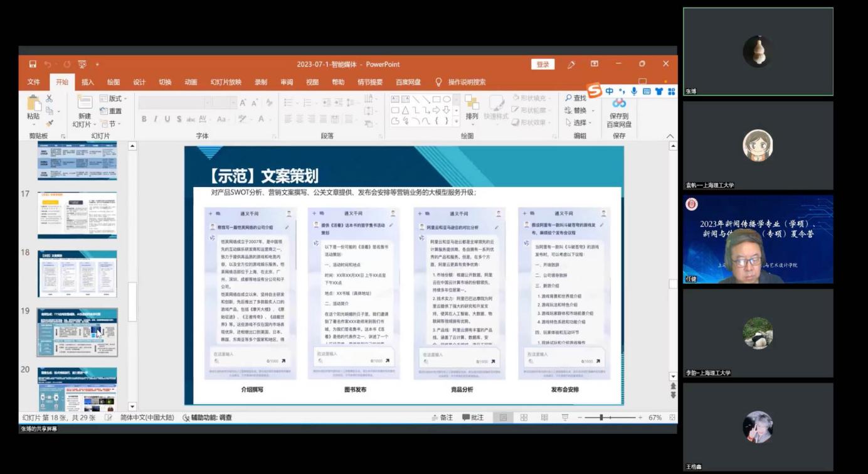Select the Format Painter brush

(50, 124)
